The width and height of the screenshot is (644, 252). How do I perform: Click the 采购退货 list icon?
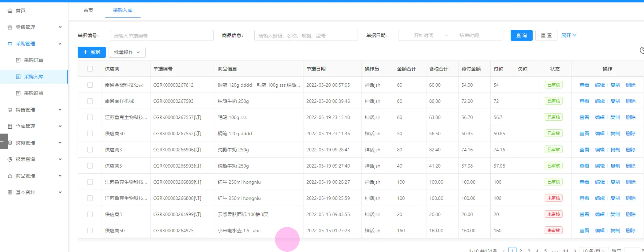(18, 93)
